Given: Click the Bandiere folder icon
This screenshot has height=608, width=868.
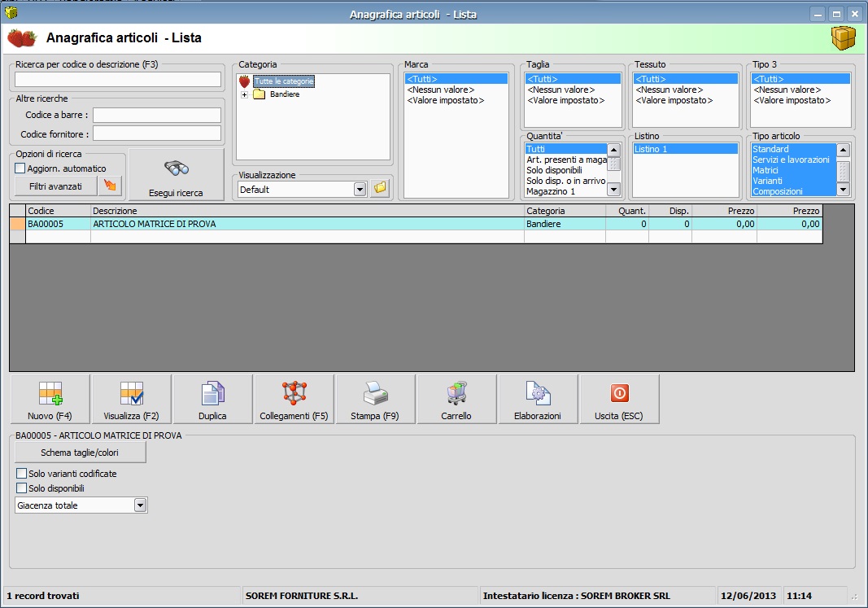Looking at the screenshot, I should point(259,94).
